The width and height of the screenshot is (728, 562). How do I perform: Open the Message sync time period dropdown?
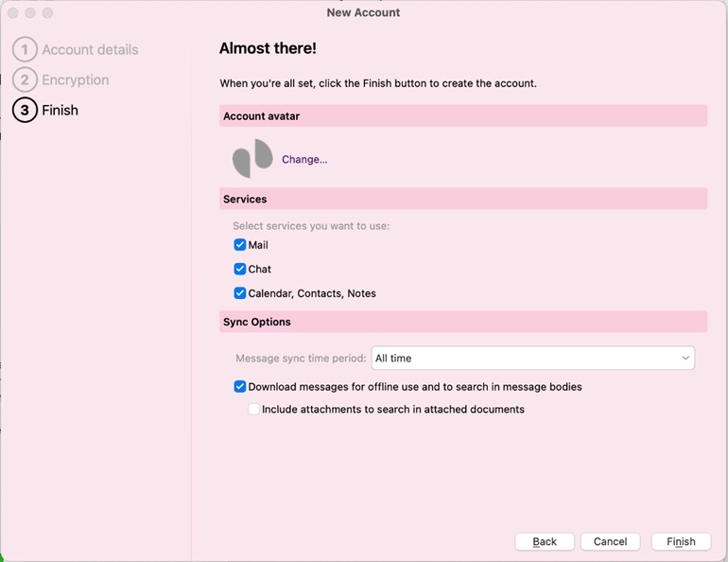(x=532, y=359)
